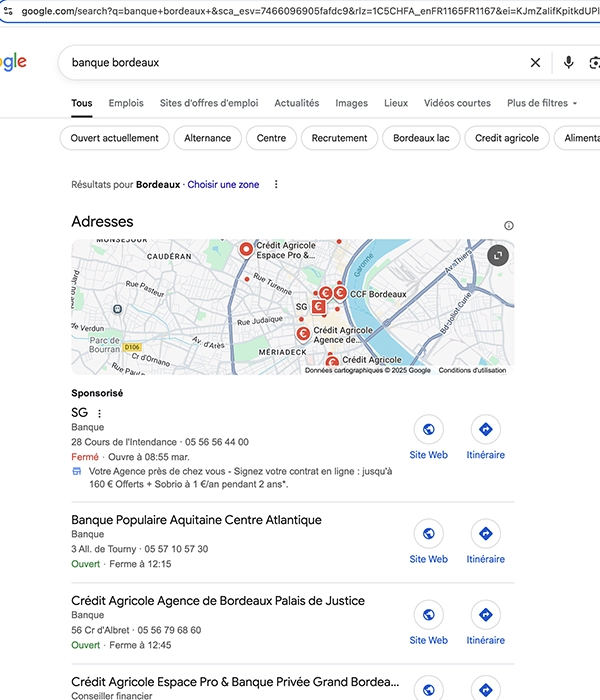Expand the 'Plus de filtres' dropdown
600x700 pixels.
pos(542,103)
